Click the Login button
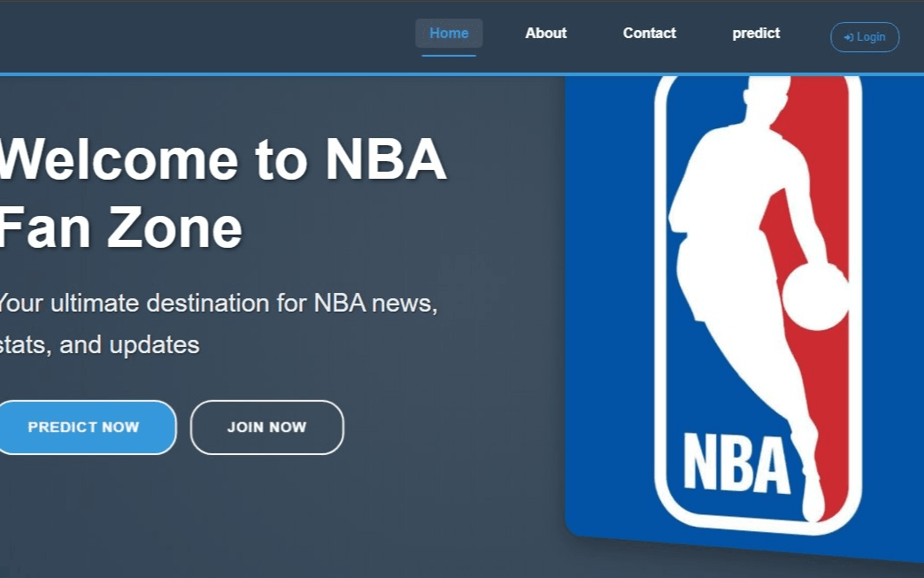 pos(865,37)
